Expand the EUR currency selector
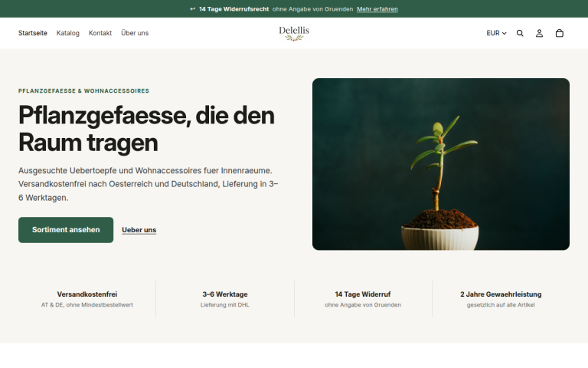588x368 pixels. click(x=496, y=33)
